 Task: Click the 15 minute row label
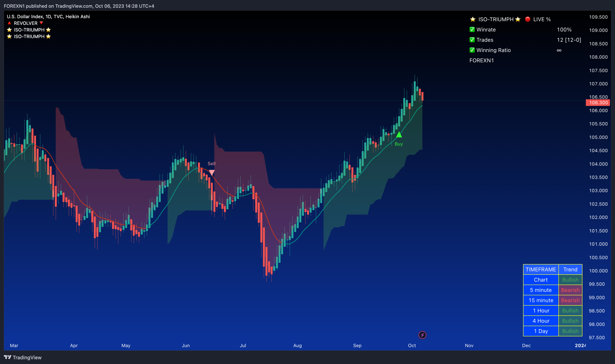pos(541,300)
